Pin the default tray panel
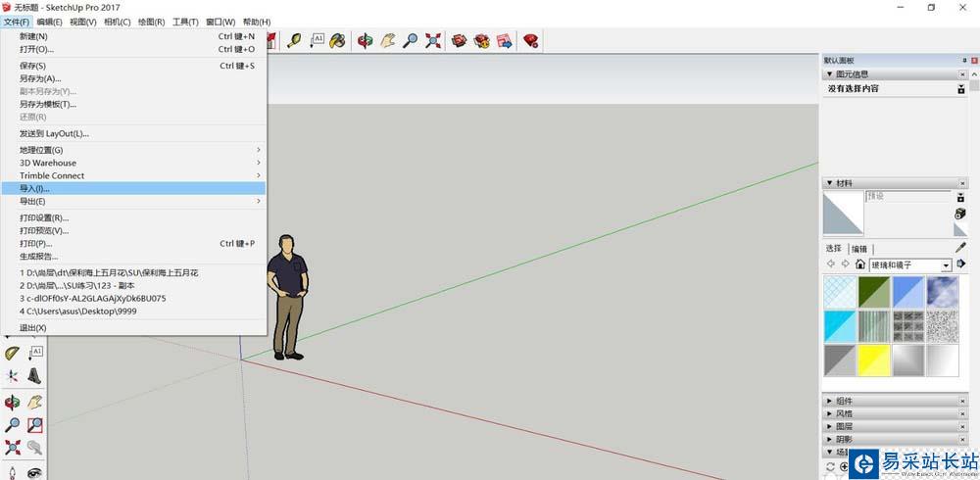Image resolution: width=980 pixels, height=480 pixels. tap(964, 61)
